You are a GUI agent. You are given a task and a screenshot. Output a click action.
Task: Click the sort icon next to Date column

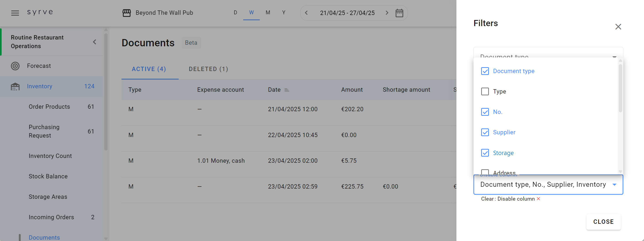[287, 90]
